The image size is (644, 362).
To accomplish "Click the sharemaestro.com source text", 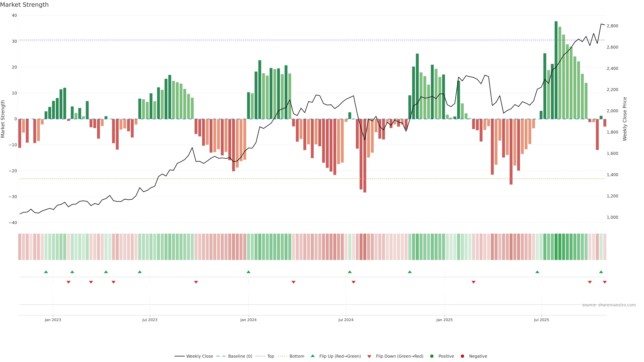I will [609, 305].
